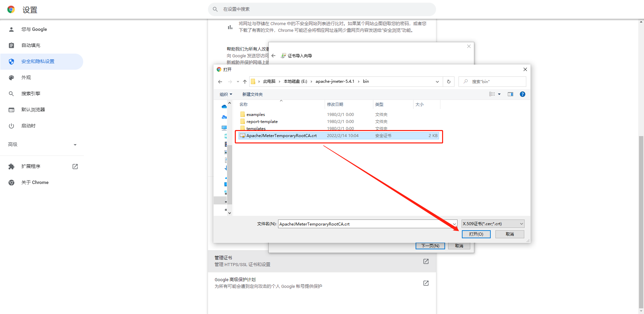Open 管理证书 settings row
Viewport: 644px width, 314px height.
[322, 261]
